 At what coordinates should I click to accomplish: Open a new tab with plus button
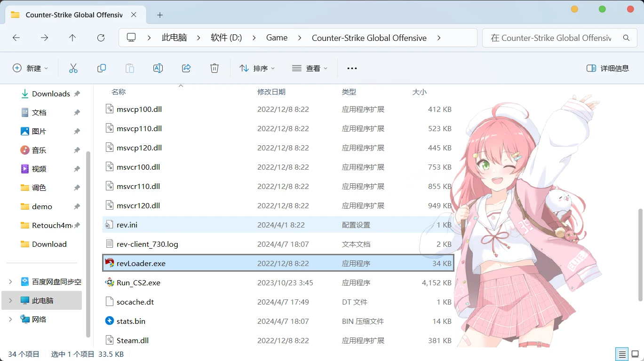[x=160, y=15]
